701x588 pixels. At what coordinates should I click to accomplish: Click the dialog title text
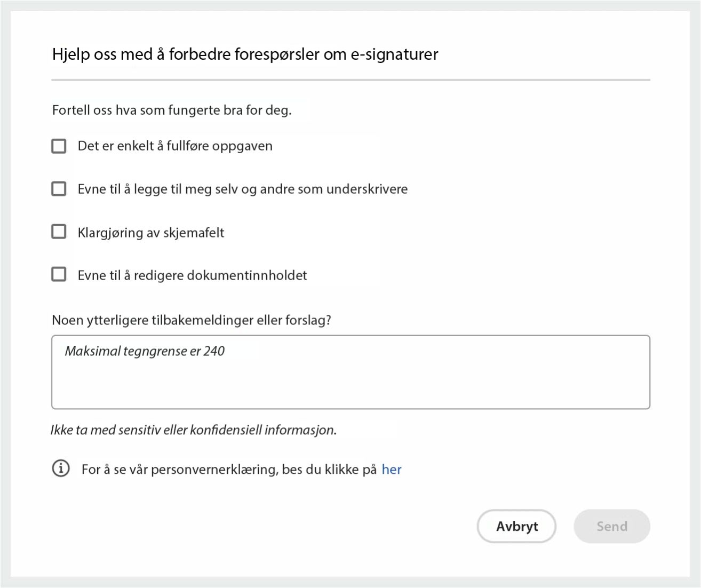[244, 53]
